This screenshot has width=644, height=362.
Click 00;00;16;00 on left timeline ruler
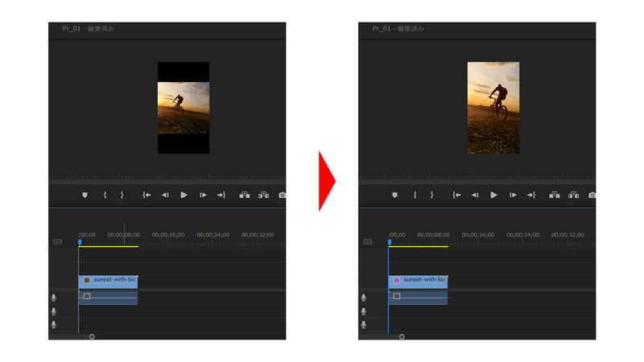tap(168, 235)
